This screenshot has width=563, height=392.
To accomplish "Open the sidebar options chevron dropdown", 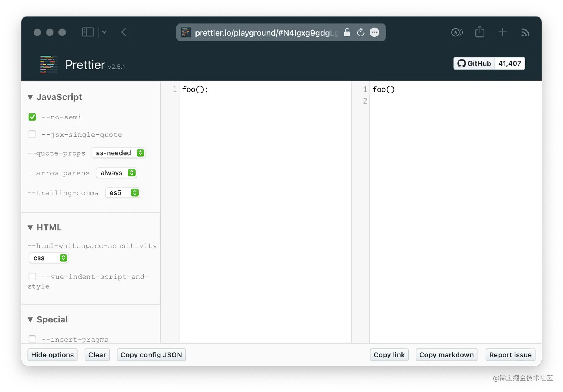I will point(104,32).
